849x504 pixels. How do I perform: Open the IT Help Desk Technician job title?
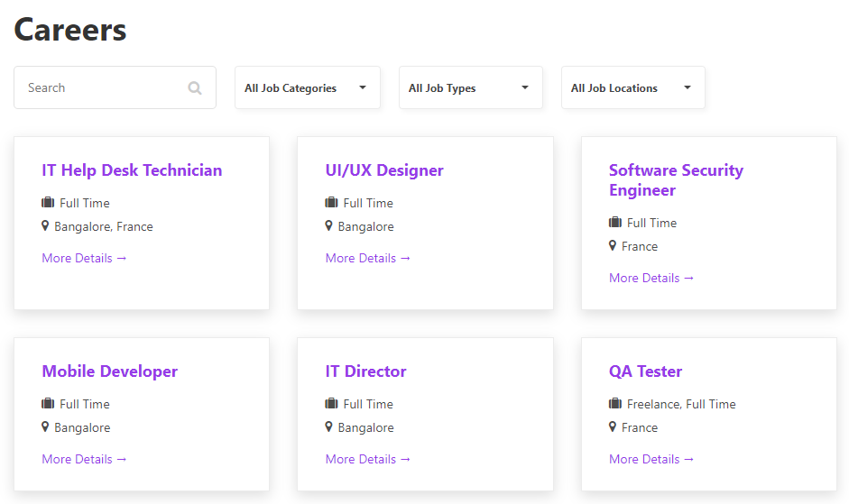(132, 170)
